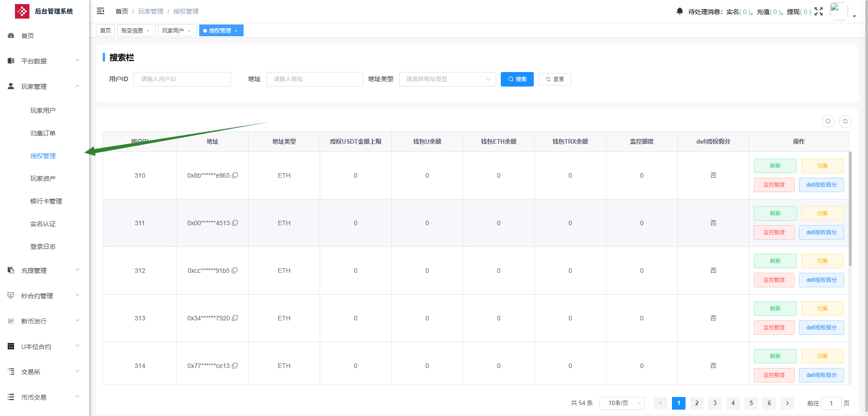Focus the 前往 page number input
Image resolution: width=868 pixels, height=416 pixels.
click(x=831, y=403)
